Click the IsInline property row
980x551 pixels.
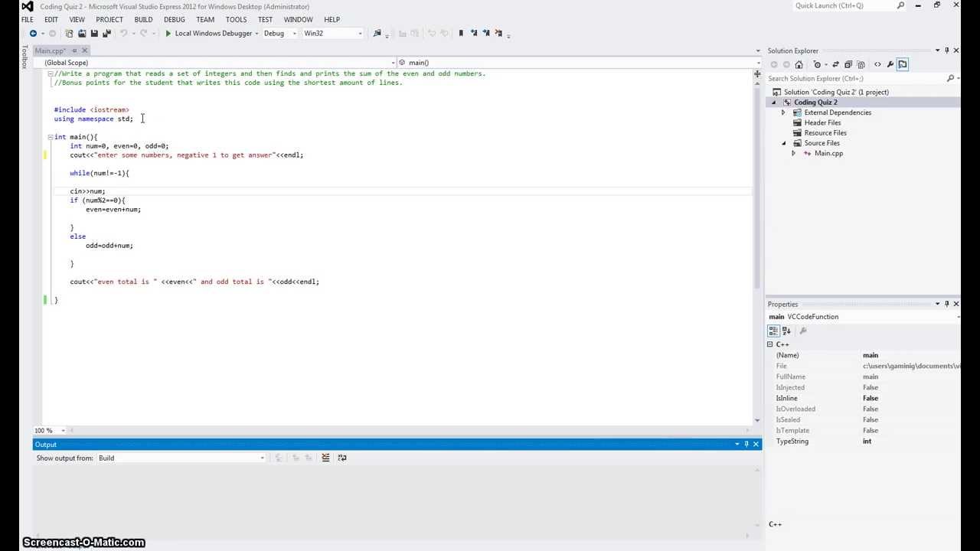point(863,398)
